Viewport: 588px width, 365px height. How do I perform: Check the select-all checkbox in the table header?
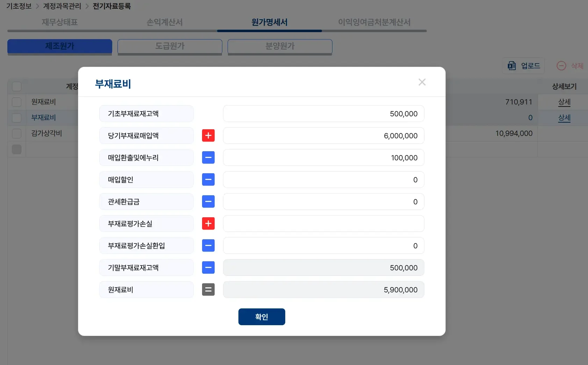click(x=16, y=86)
